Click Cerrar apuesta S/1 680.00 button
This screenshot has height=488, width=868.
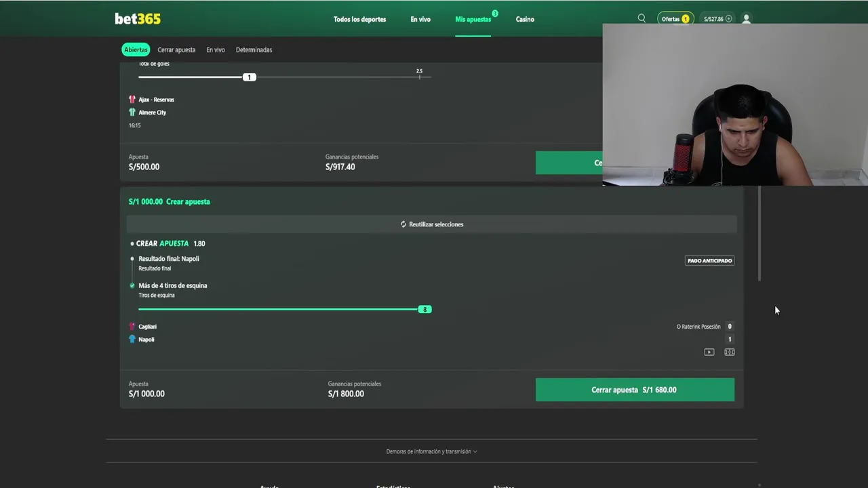tap(635, 390)
